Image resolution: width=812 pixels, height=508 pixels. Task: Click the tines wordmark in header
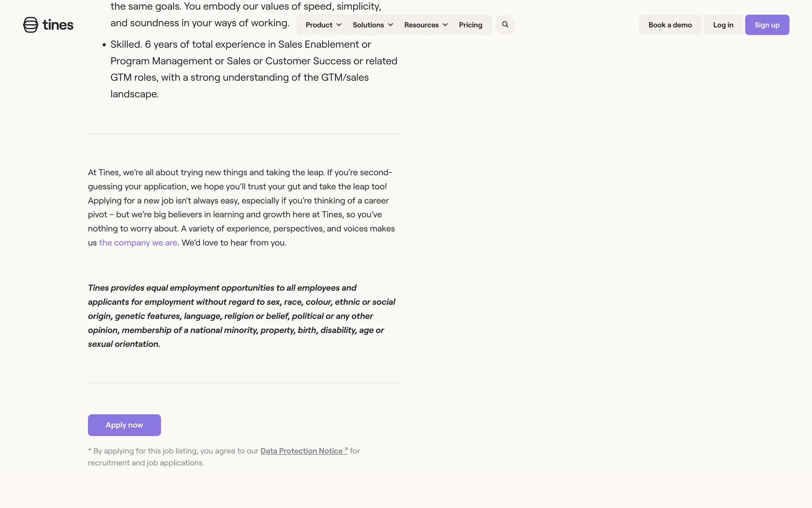58,25
